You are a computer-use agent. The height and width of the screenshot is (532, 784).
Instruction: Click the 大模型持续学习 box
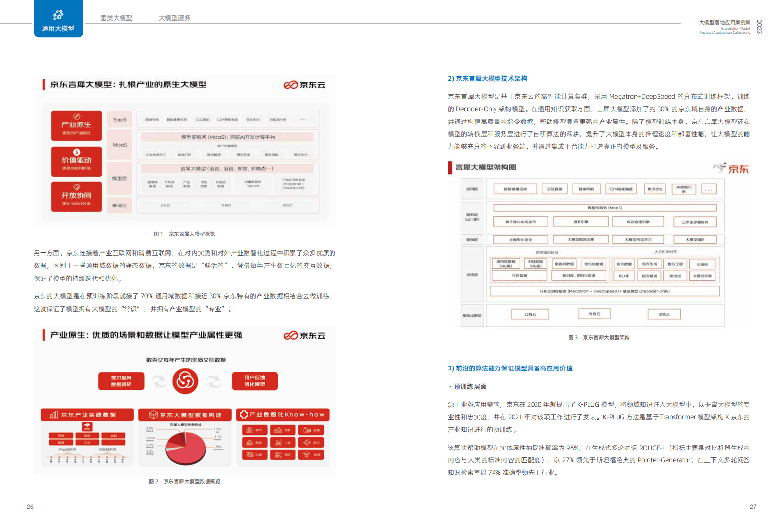point(638,239)
